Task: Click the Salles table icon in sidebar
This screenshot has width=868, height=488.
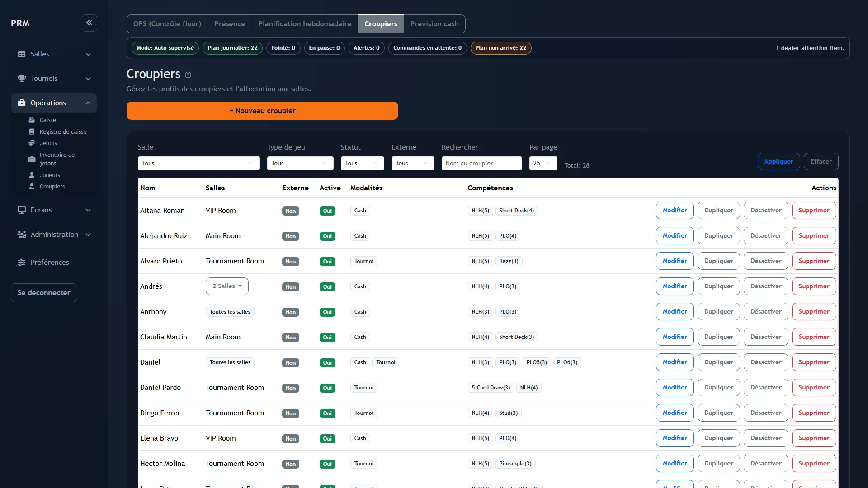Action: (22, 54)
